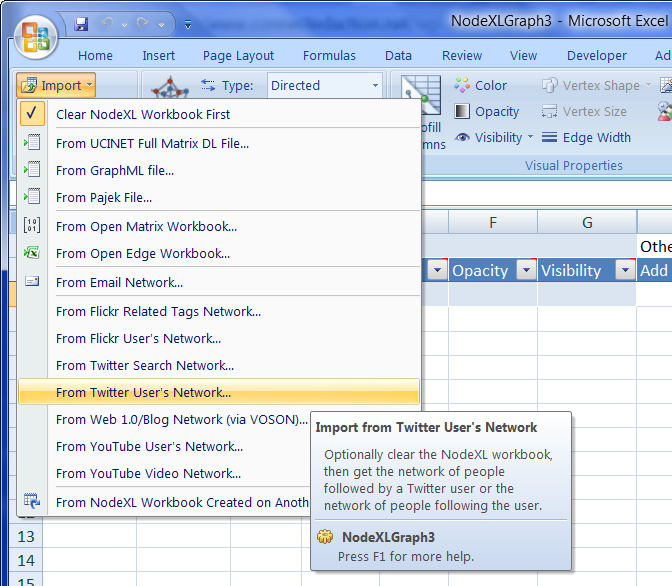Toggle Clear NodeXL Workbook First checkmark

32,114
